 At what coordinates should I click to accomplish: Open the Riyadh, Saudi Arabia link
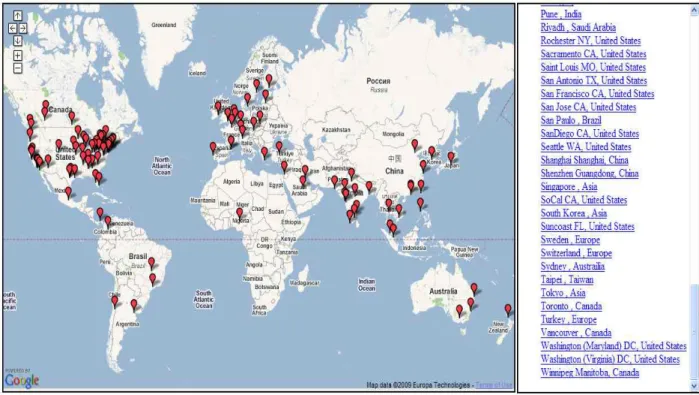click(x=578, y=27)
